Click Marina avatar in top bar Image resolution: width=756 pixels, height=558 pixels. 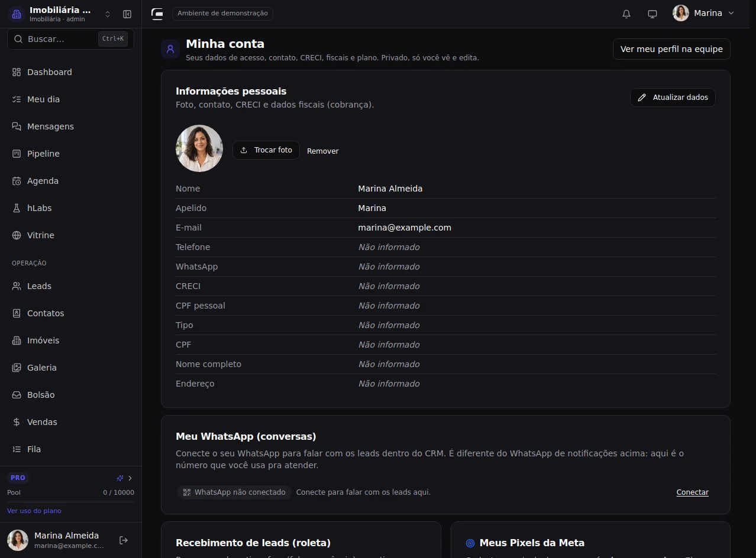click(681, 13)
